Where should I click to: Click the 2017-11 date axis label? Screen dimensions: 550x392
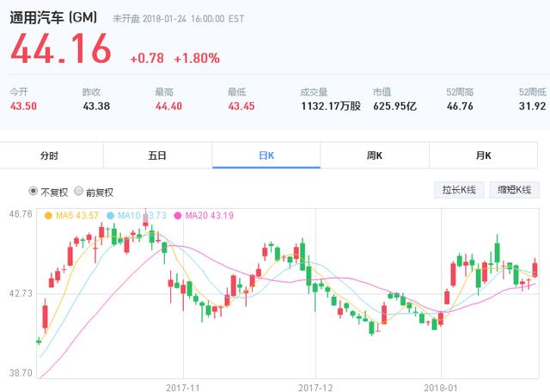click(183, 388)
